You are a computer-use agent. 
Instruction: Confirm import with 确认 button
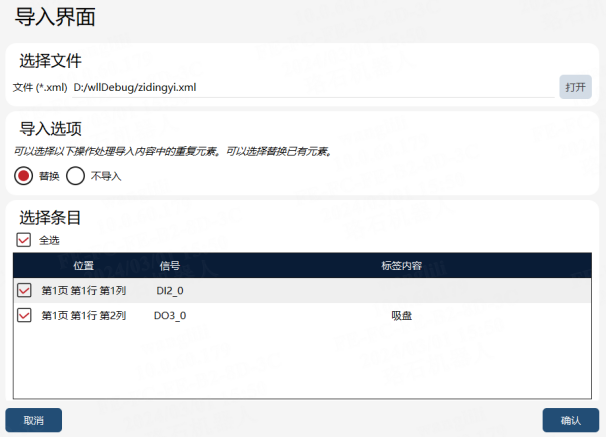coord(571,420)
